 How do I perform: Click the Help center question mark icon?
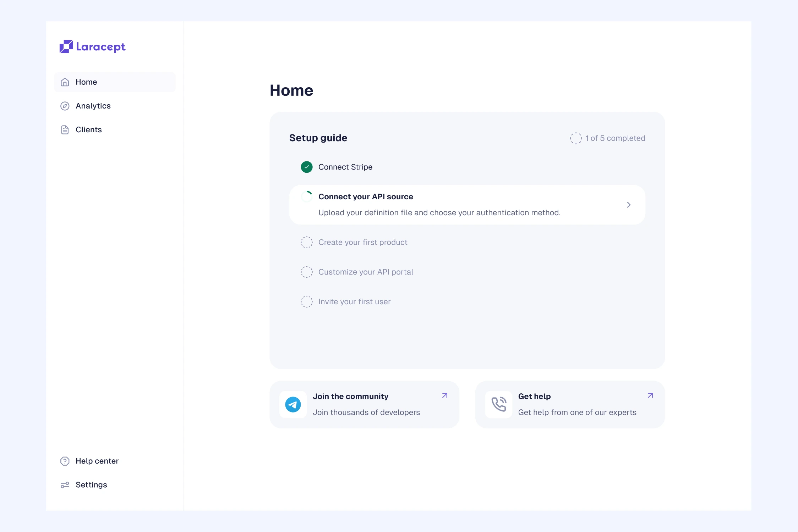pyautogui.click(x=65, y=461)
